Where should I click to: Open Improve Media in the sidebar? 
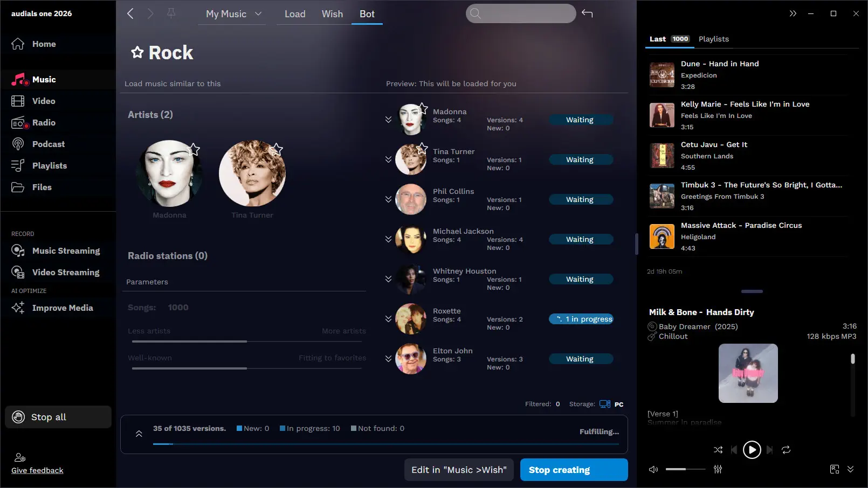(62, 308)
